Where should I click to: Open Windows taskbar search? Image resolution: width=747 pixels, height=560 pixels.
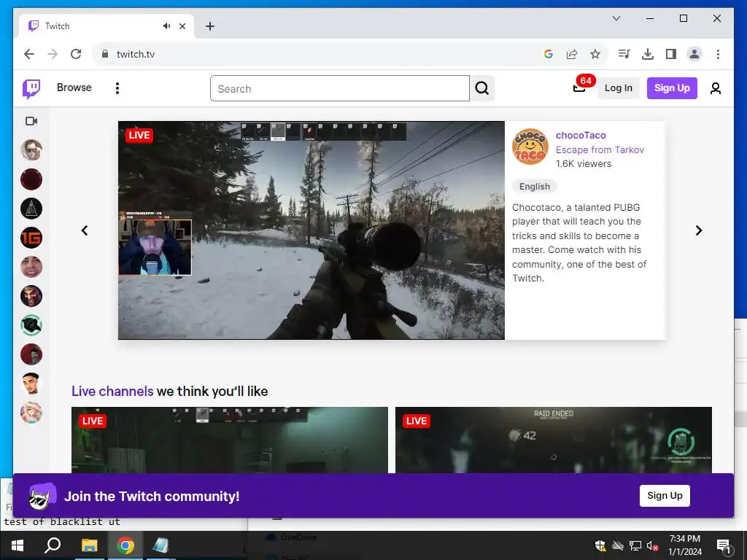coord(53,545)
